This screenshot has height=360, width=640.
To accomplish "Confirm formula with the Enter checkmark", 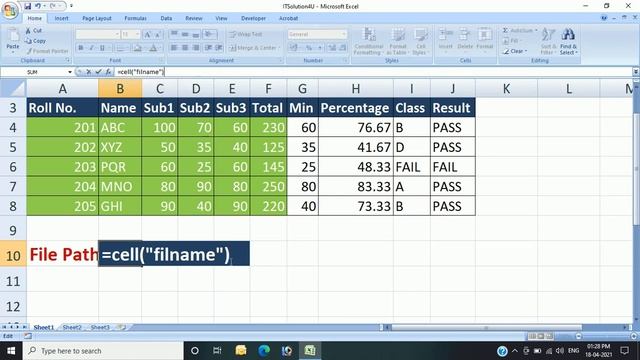I will tap(98, 72).
